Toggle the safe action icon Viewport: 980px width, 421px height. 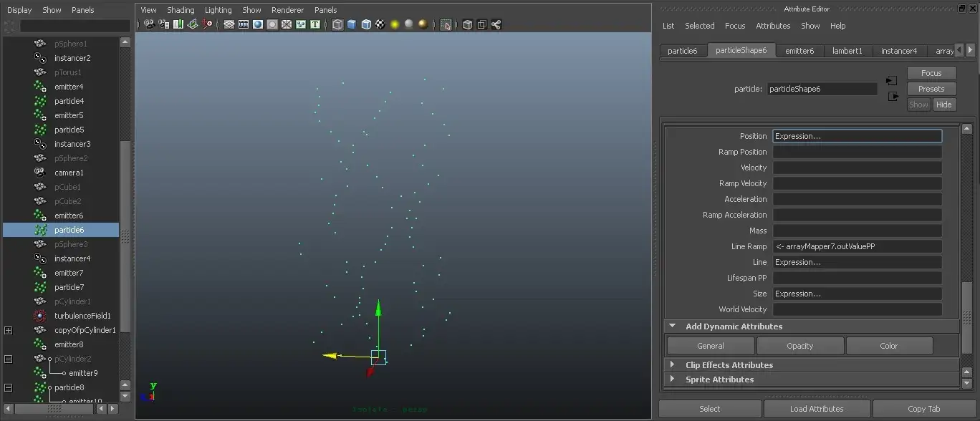pos(301,24)
